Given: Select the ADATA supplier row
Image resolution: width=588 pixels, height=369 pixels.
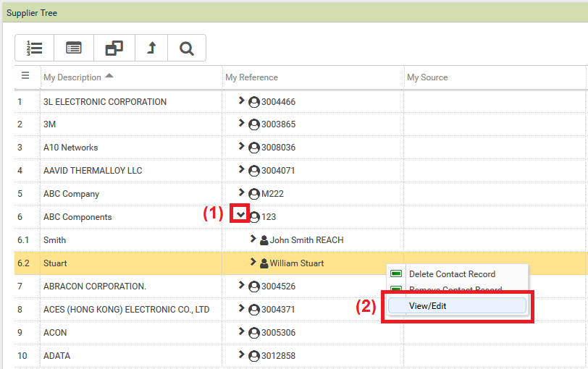Looking at the screenshot, I should click(x=56, y=356).
